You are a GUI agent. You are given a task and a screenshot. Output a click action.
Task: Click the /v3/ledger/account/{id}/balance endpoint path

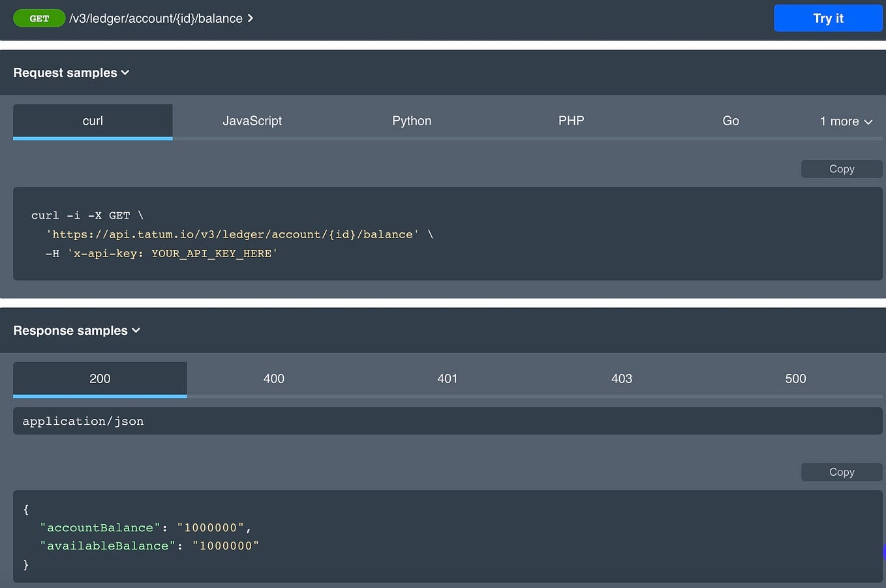coord(157,18)
